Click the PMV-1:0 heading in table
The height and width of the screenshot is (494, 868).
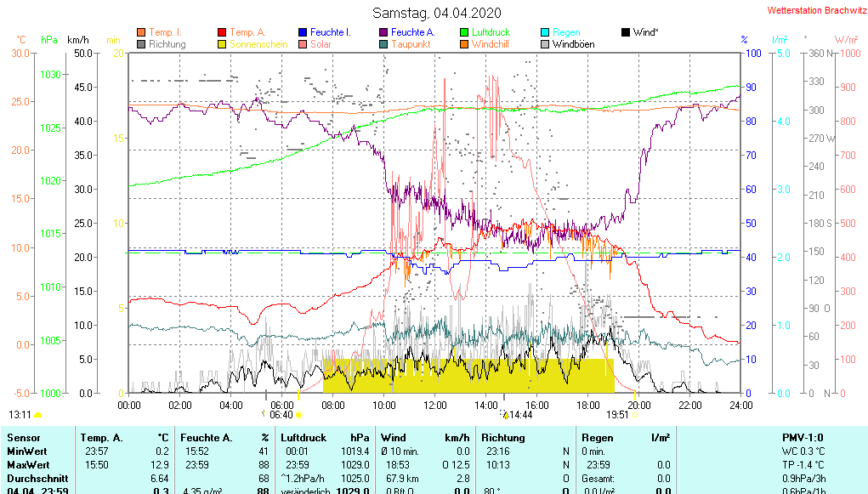[801, 438]
